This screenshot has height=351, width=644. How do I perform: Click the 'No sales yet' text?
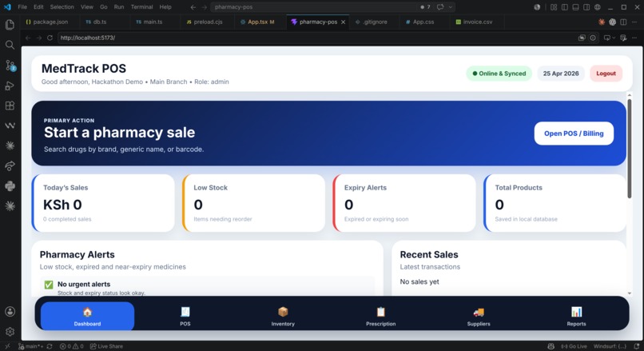419,281
